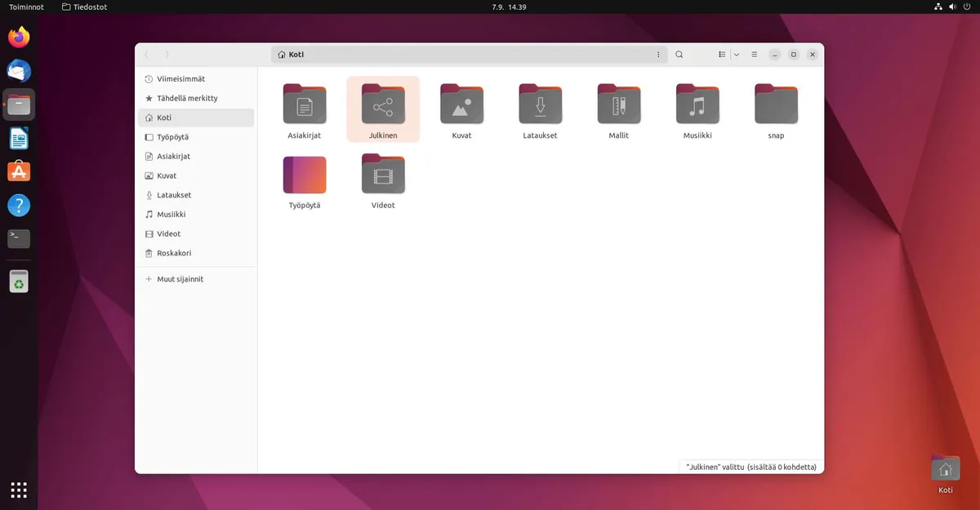
Task: Open path bar three-dot menu
Action: tap(658, 55)
